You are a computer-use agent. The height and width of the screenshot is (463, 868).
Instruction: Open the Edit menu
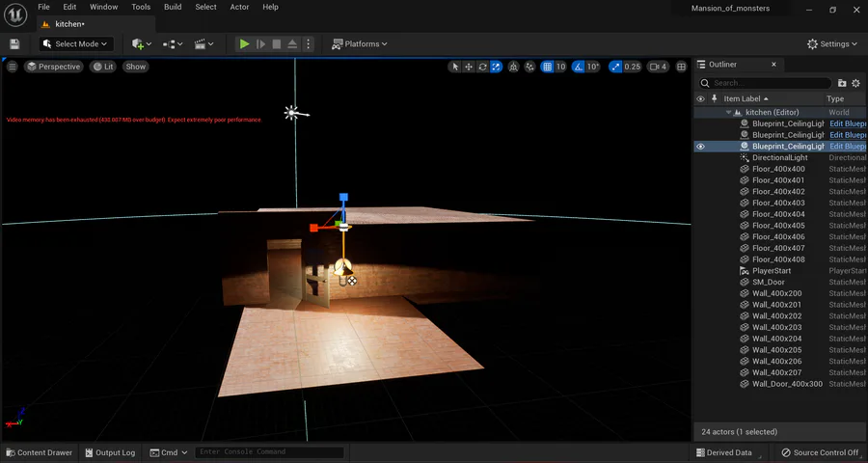click(69, 7)
